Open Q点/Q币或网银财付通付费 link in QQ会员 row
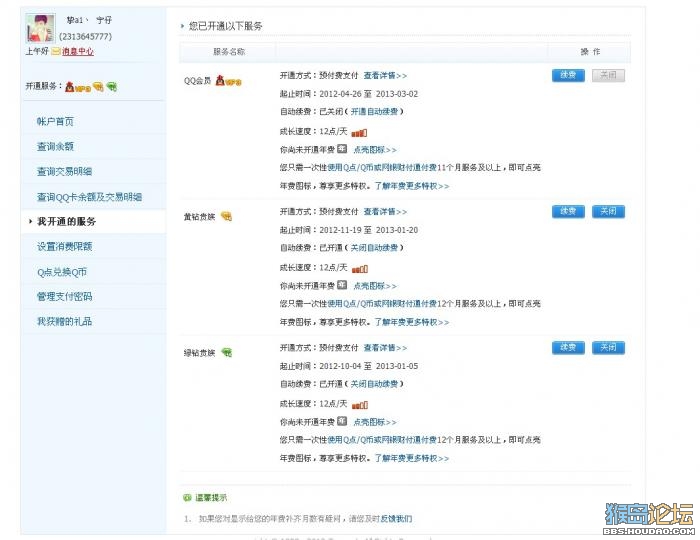Image resolution: width=700 pixels, height=540 pixels. click(382, 167)
